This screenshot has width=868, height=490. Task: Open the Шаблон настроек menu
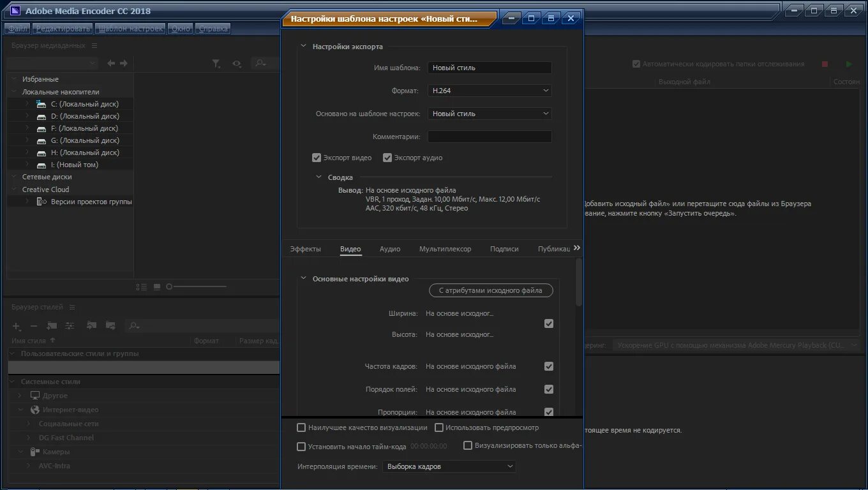130,29
